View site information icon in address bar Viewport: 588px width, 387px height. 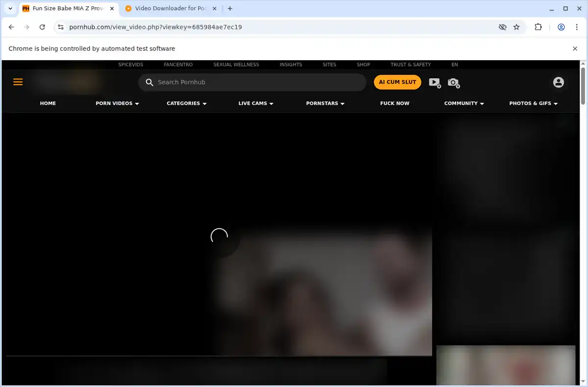coord(60,27)
